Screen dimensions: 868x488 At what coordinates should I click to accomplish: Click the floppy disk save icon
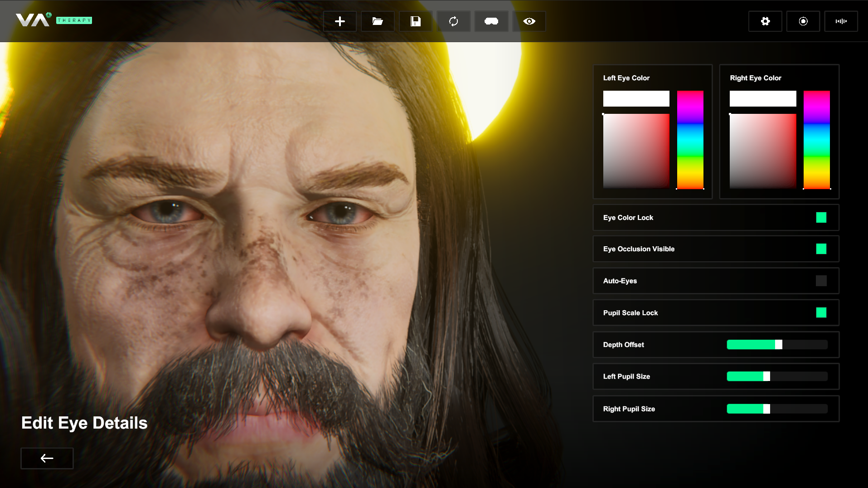[x=415, y=21]
